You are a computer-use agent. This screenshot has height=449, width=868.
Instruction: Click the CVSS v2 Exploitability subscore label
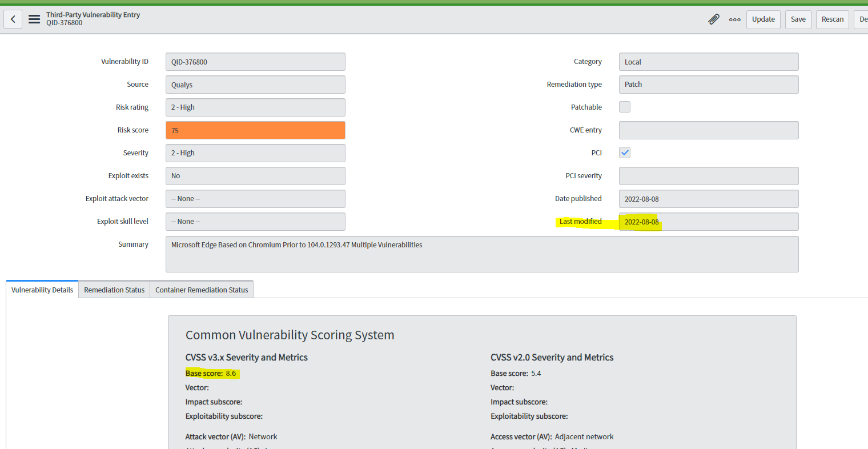529,416
